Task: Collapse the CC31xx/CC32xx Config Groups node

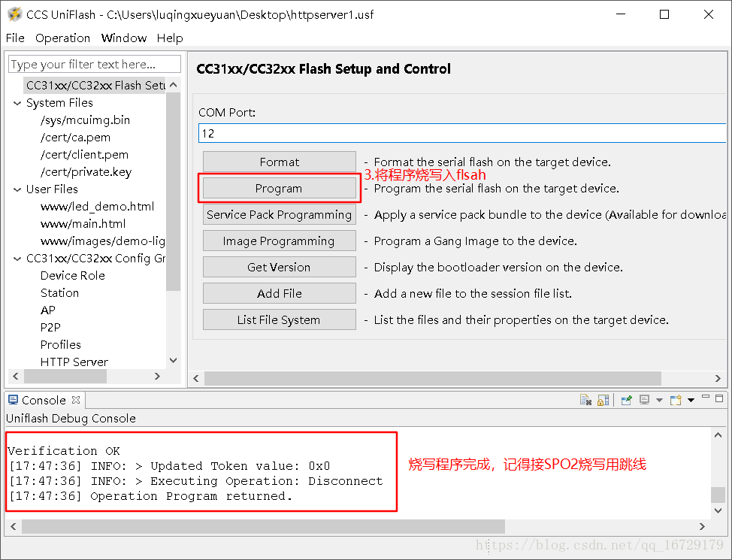Action: (x=17, y=259)
